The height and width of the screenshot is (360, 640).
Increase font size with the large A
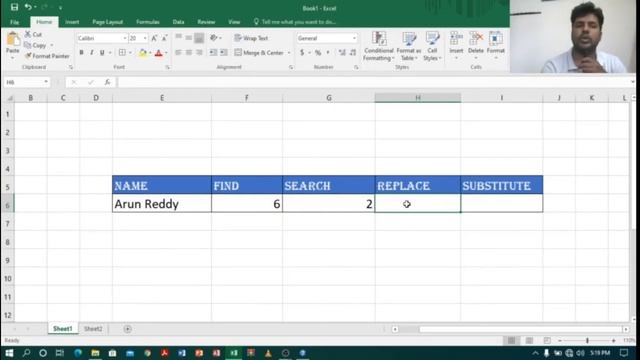(x=154, y=38)
